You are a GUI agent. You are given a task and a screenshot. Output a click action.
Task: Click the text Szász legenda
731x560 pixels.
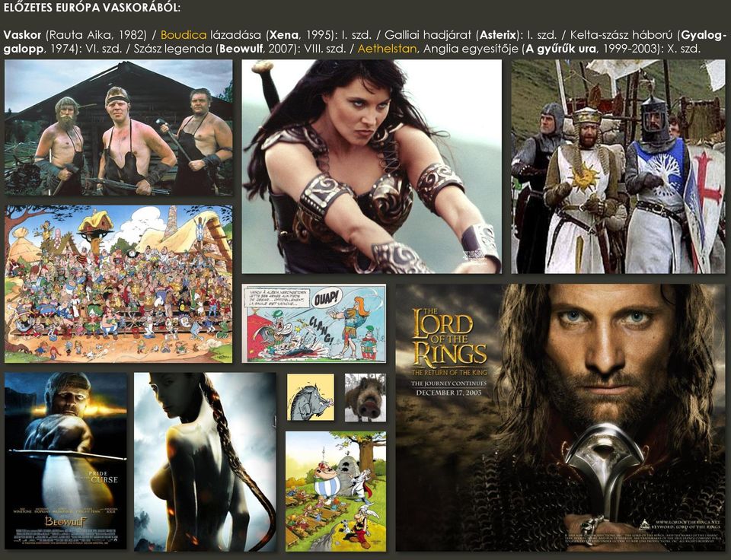pos(174,49)
